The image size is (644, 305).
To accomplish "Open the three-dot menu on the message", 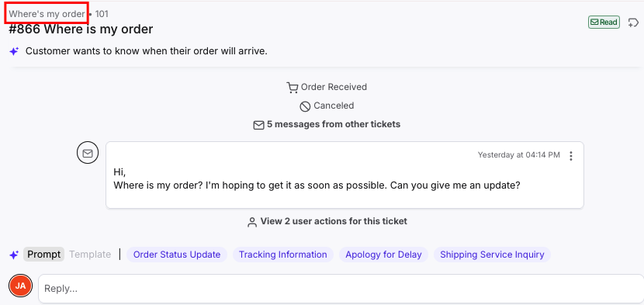I will coord(571,156).
